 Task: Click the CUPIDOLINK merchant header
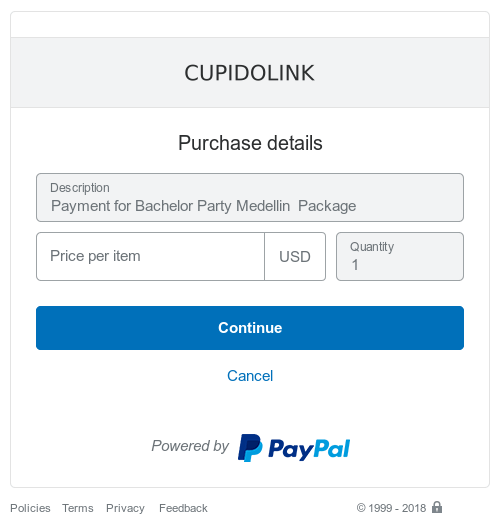pyautogui.click(x=249, y=73)
